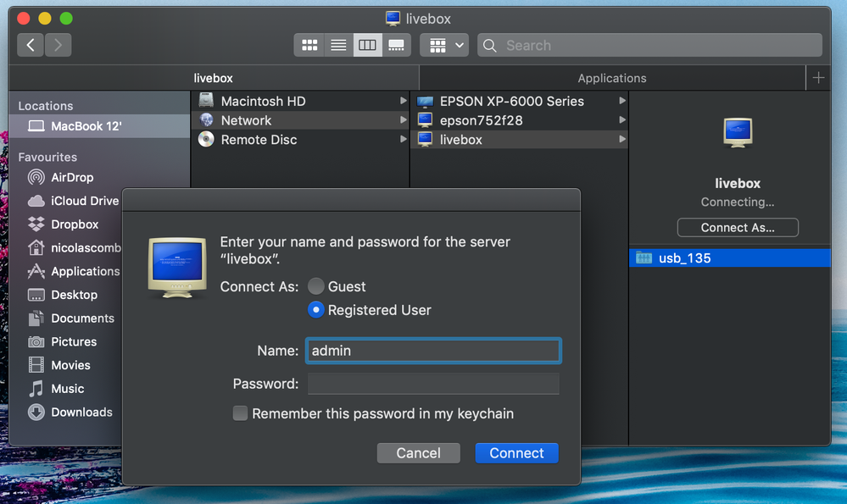This screenshot has width=847, height=504.
Task: Select the usb_135 shared folder
Action: tap(684, 258)
